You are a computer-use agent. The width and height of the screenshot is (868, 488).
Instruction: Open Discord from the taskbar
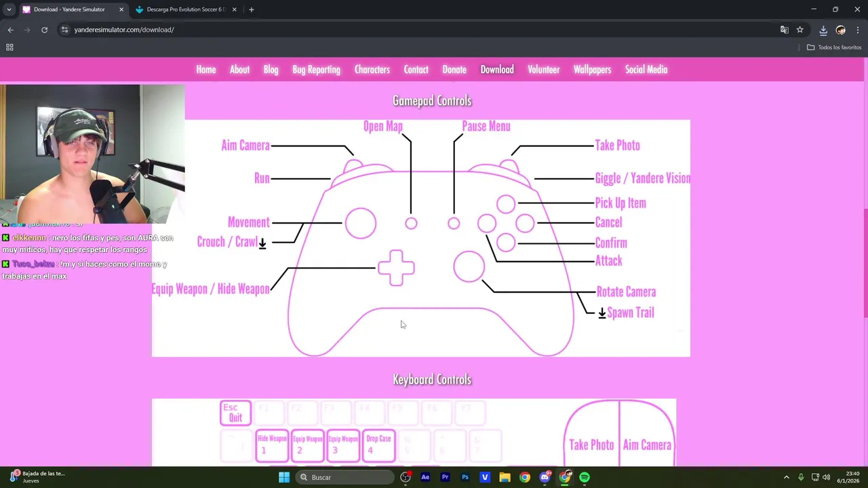click(545, 477)
